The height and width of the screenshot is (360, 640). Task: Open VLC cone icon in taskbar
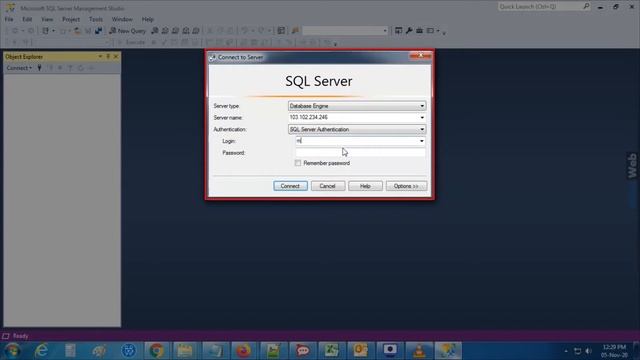pos(419,351)
